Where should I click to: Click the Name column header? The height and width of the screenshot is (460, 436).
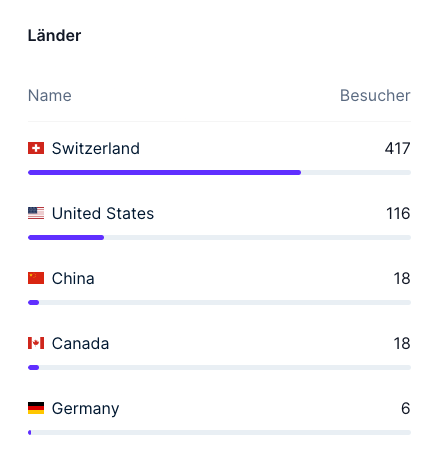point(50,96)
